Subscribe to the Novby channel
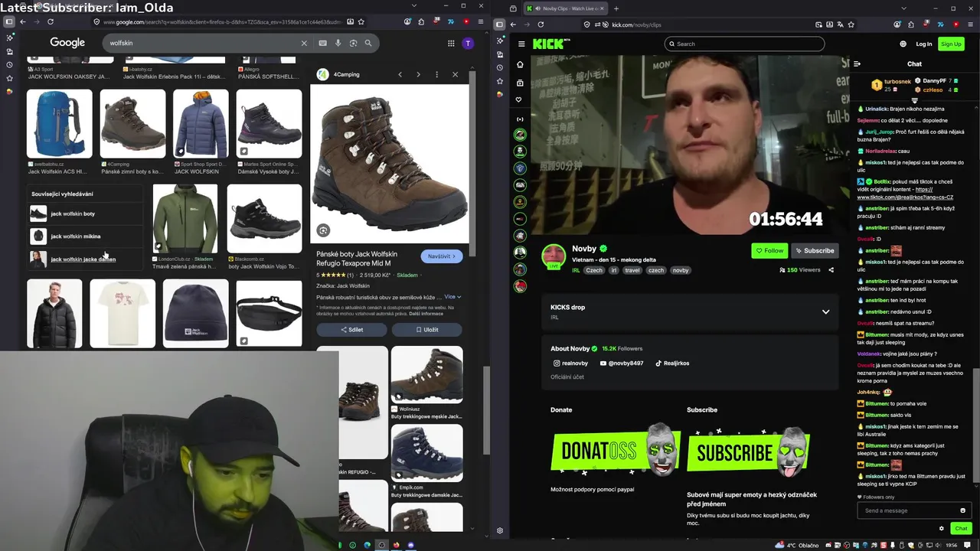The height and width of the screenshot is (551, 980). coord(814,250)
